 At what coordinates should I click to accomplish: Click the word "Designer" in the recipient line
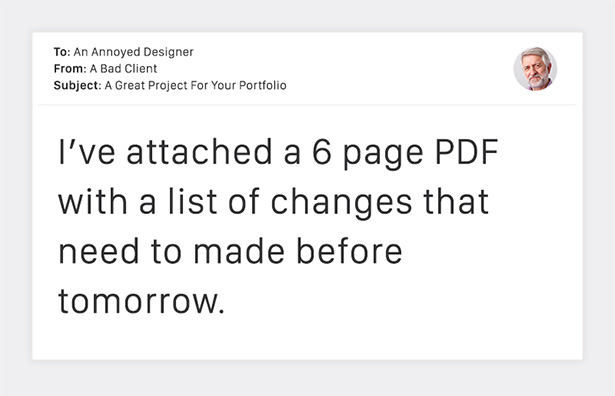[168, 52]
